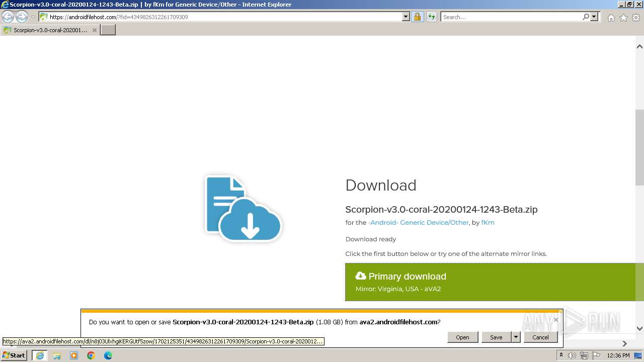Go forward with the browser Forward arrow
The width and height of the screenshot is (644, 362).
click(x=22, y=17)
